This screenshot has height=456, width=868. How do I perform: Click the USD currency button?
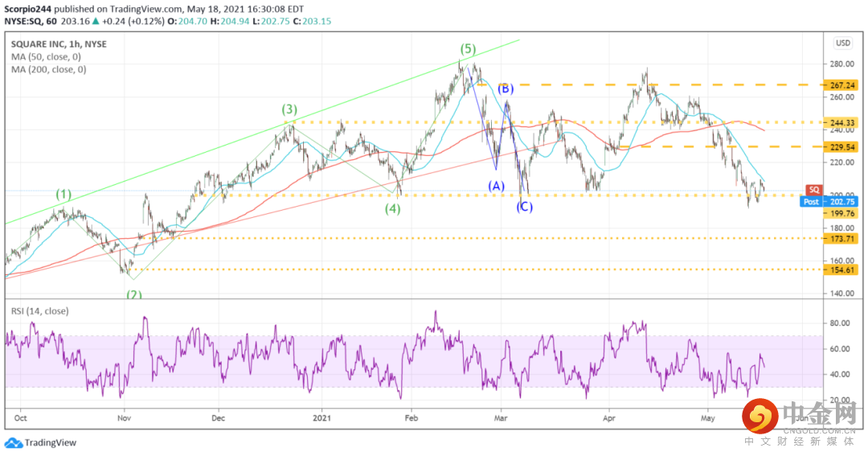(843, 43)
